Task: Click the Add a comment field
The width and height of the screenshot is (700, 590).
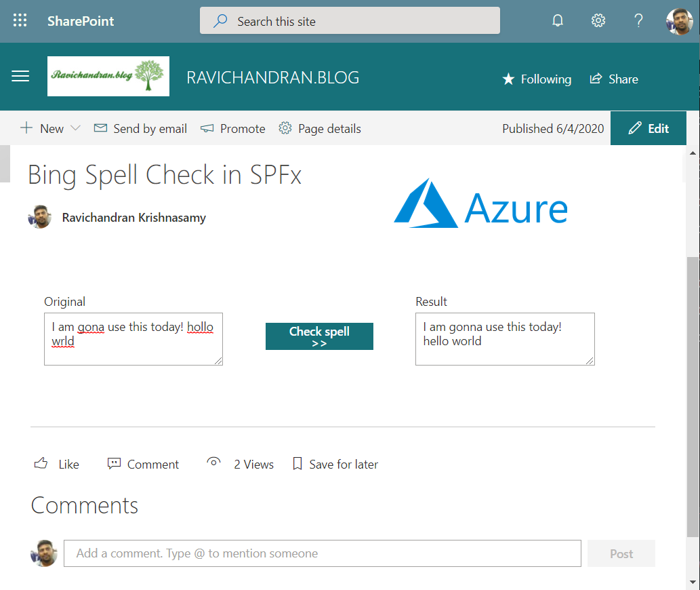Action: tap(323, 553)
